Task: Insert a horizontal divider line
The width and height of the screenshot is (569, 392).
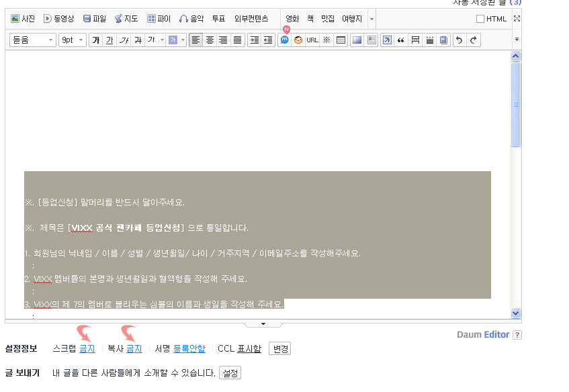Action: 416,40
